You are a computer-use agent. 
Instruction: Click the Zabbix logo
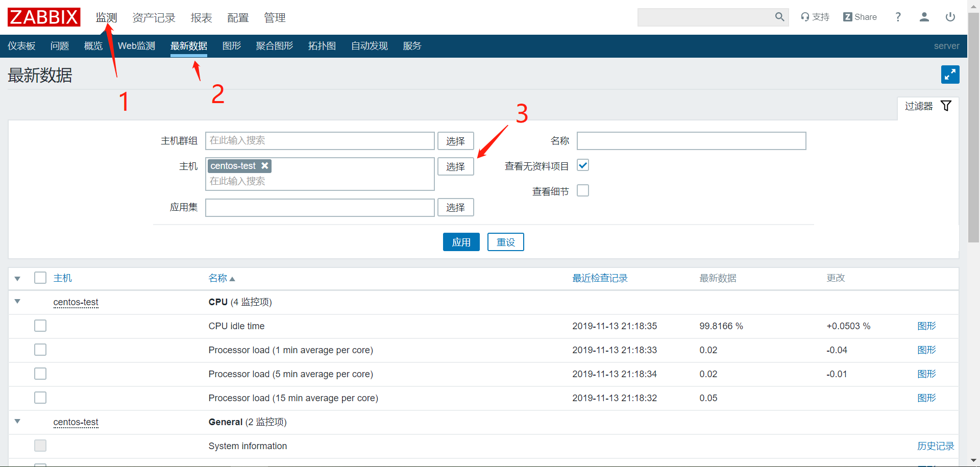point(44,17)
